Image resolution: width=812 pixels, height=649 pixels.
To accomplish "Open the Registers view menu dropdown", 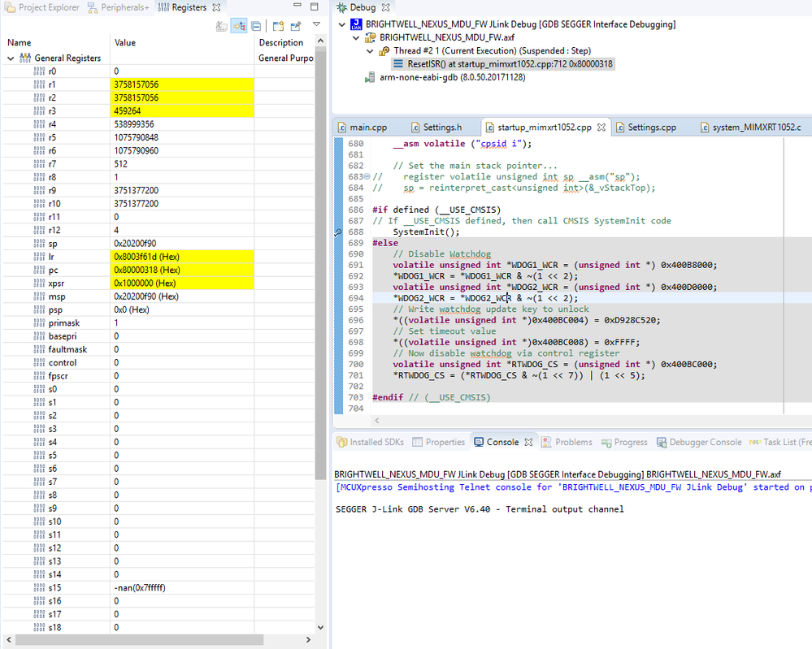I will click(316, 25).
